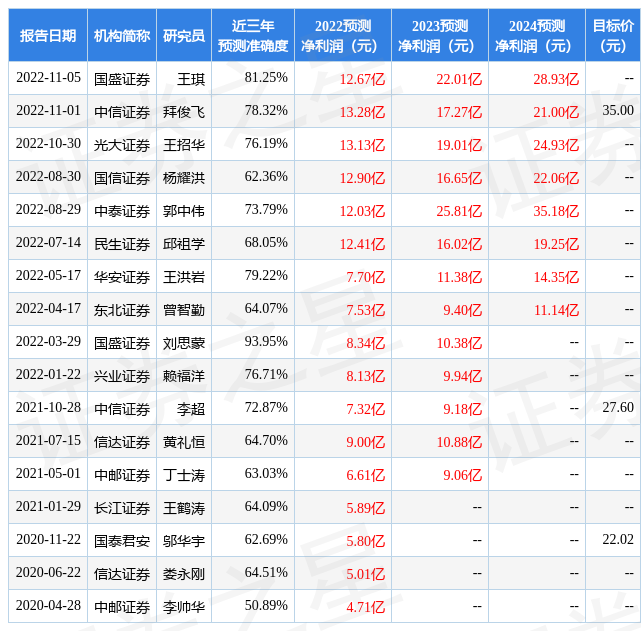The width and height of the screenshot is (641, 631).
Task: Click profit forecast 11.14亿
Action: pos(556,310)
